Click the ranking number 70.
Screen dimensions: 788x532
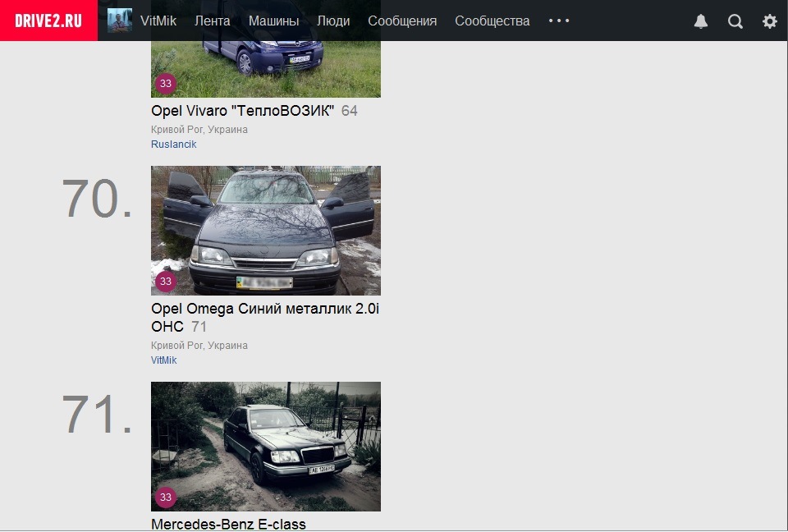(97, 199)
